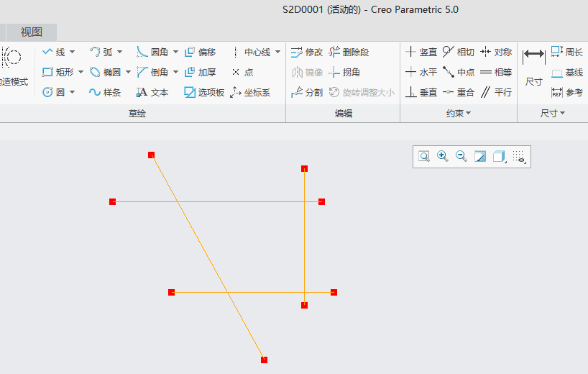Apply the 平行 (Parallel) constraint
588x374 pixels.
click(496, 92)
